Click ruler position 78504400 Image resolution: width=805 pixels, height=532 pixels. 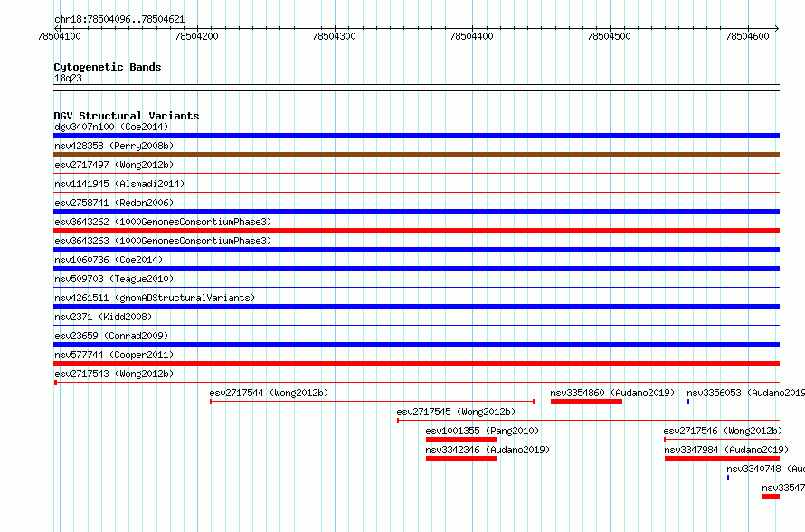472,36
